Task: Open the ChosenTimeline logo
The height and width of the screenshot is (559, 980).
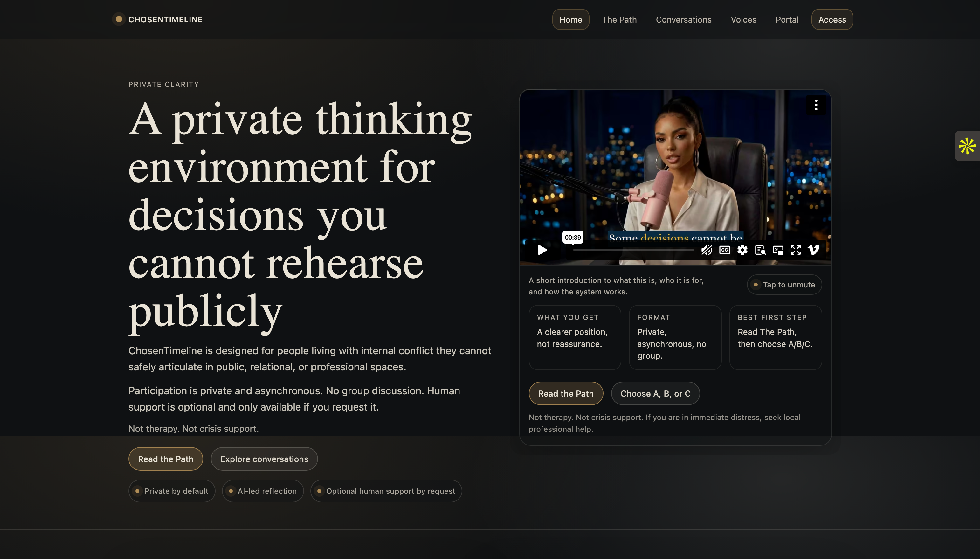Action: tap(157, 19)
